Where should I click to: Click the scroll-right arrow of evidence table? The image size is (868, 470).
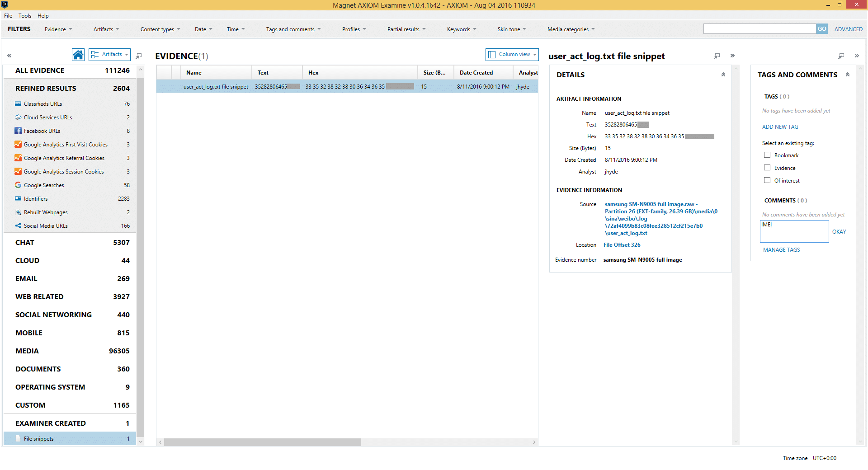point(534,442)
